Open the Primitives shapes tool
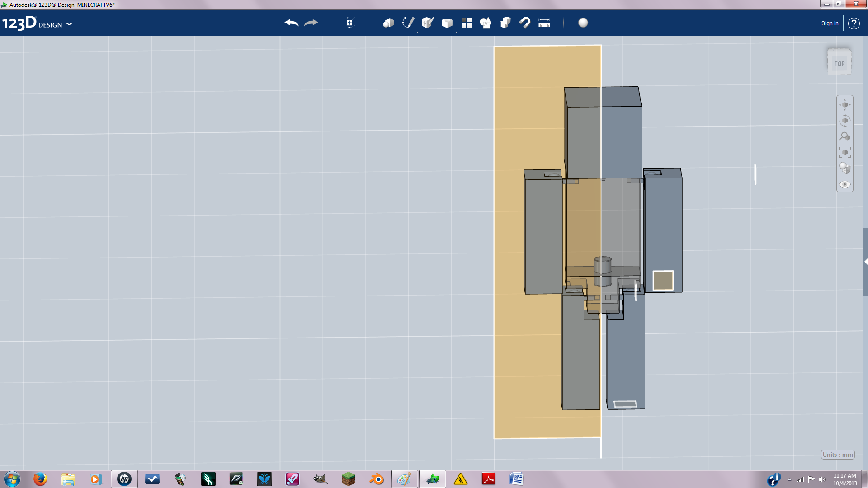Viewport: 868px width, 488px height. coord(388,23)
